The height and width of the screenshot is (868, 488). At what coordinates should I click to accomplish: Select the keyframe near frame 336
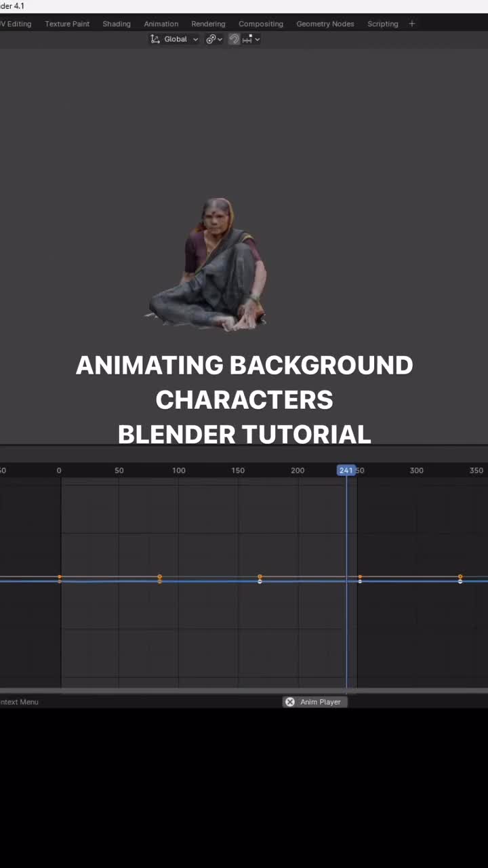click(460, 578)
